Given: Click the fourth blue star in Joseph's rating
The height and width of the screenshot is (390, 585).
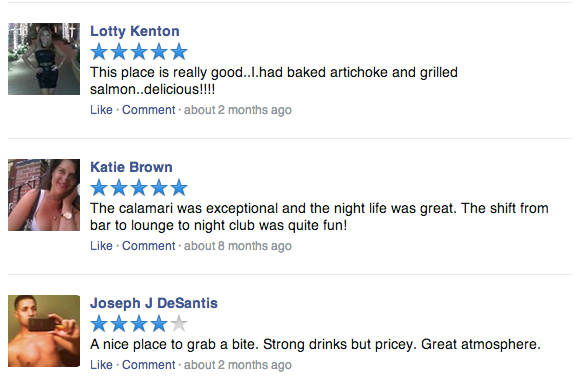Looking at the screenshot, I should [159, 323].
